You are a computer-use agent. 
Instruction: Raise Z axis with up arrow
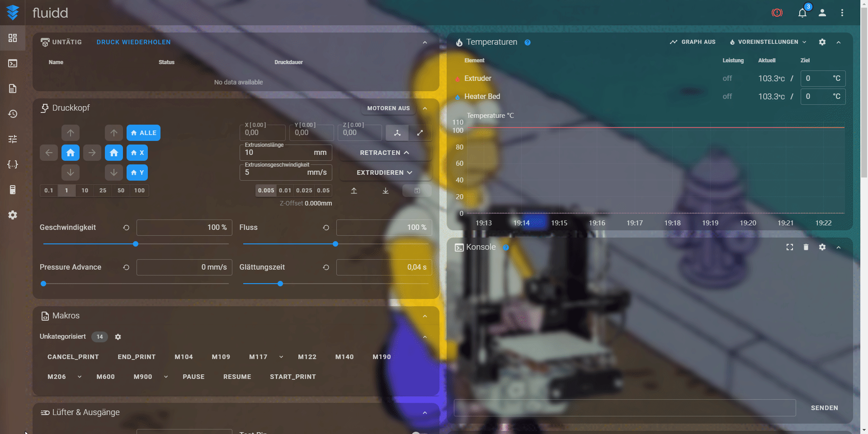coord(114,133)
